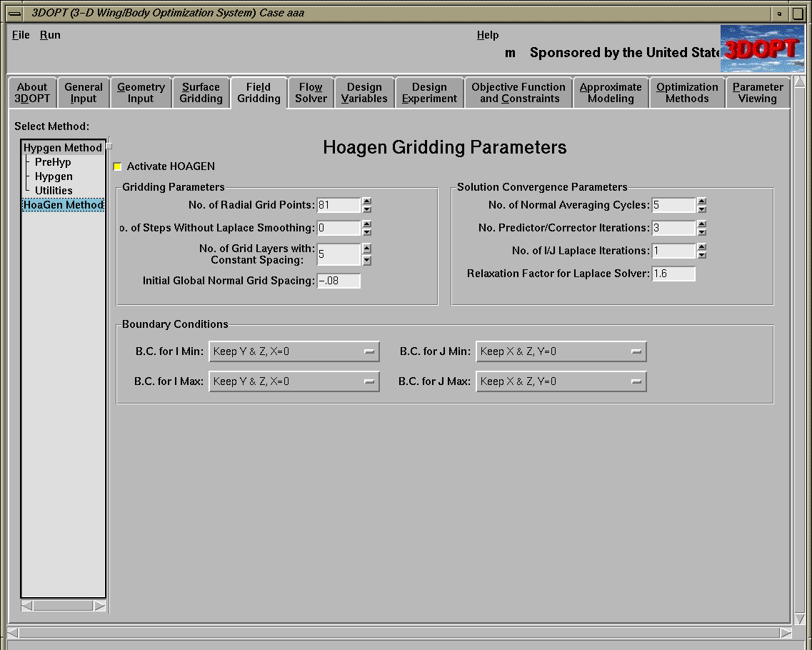
Task: Click the Grid Layers with Constant Spacing field
Action: (x=339, y=254)
